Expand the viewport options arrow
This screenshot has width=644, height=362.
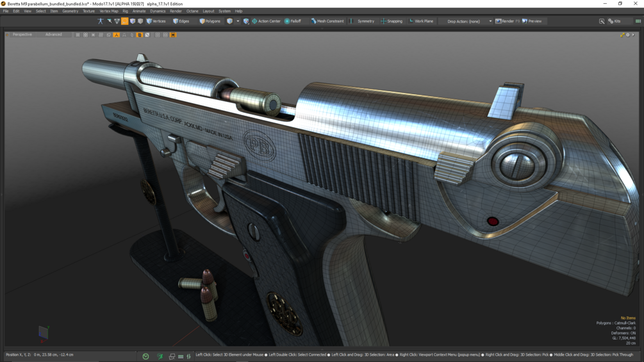click(x=633, y=35)
